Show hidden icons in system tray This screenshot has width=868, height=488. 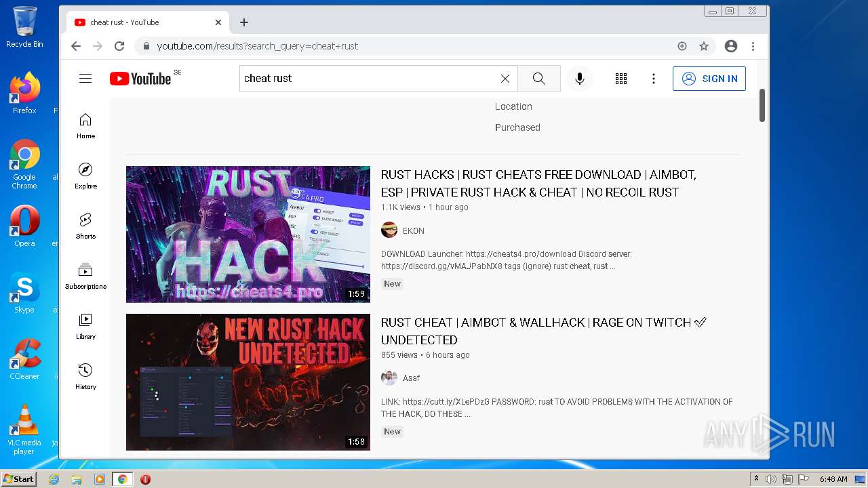point(756,479)
